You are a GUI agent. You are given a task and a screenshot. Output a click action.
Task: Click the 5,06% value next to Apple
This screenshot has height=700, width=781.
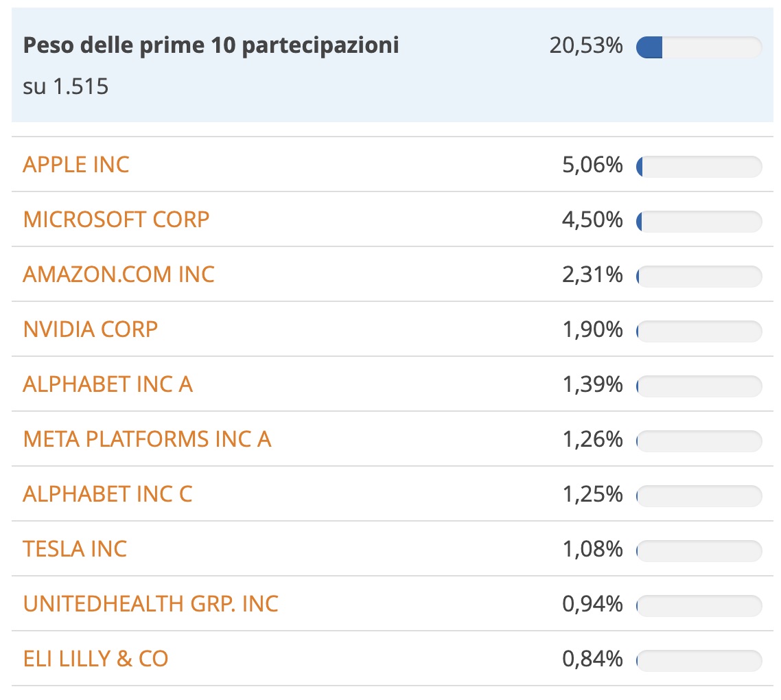[x=596, y=165]
